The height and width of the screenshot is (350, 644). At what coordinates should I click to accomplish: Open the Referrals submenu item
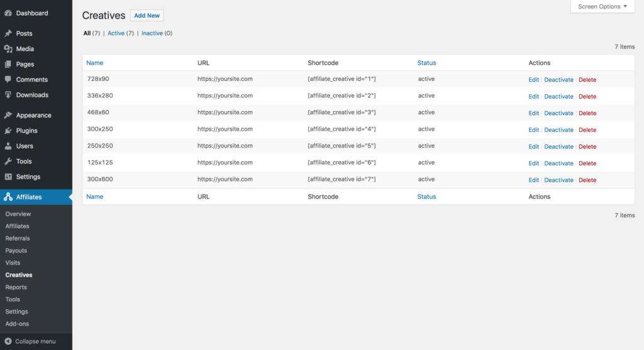click(18, 238)
